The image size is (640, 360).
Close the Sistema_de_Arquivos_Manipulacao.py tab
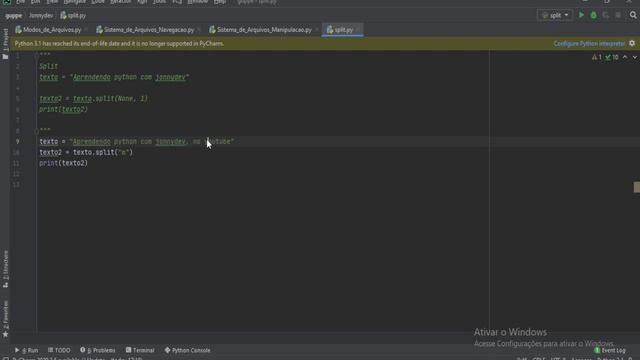coord(316,30)
